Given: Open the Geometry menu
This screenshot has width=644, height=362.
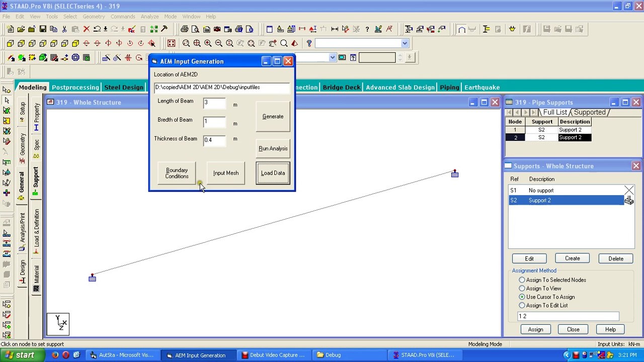Looking at the screenshot, I should 94,17.
